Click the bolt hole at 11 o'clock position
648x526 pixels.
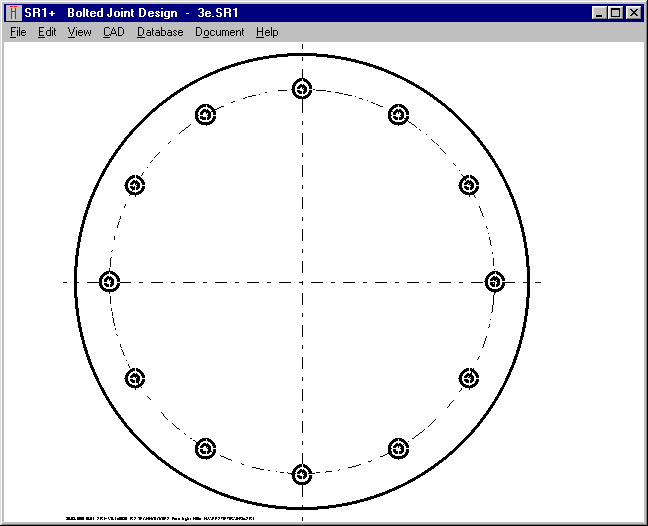[x=206, y=115]
